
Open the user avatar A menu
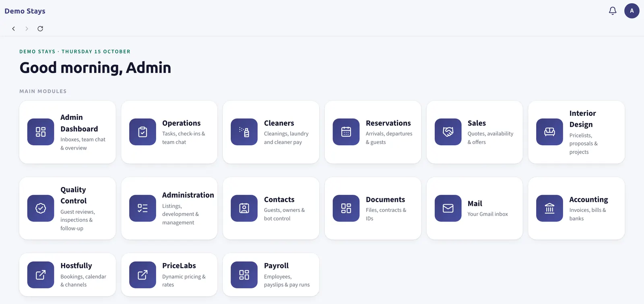click(632, 11)
